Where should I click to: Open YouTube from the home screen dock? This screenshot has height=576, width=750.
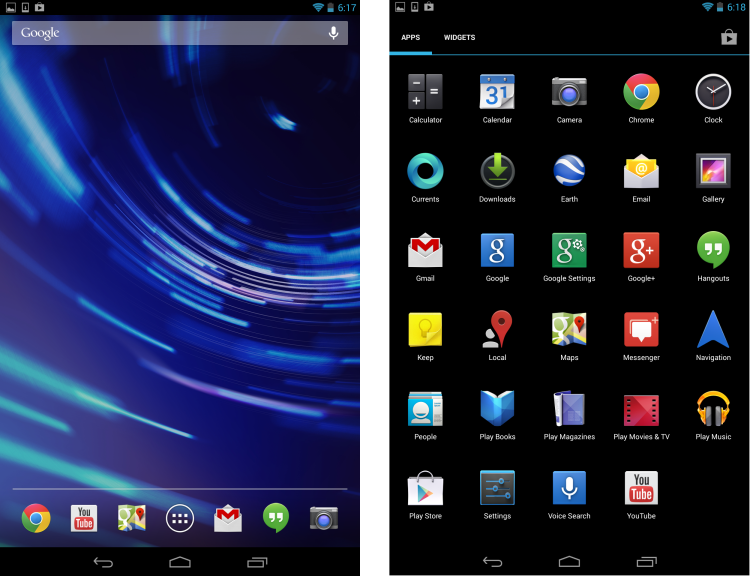click(x=84, y=518)
